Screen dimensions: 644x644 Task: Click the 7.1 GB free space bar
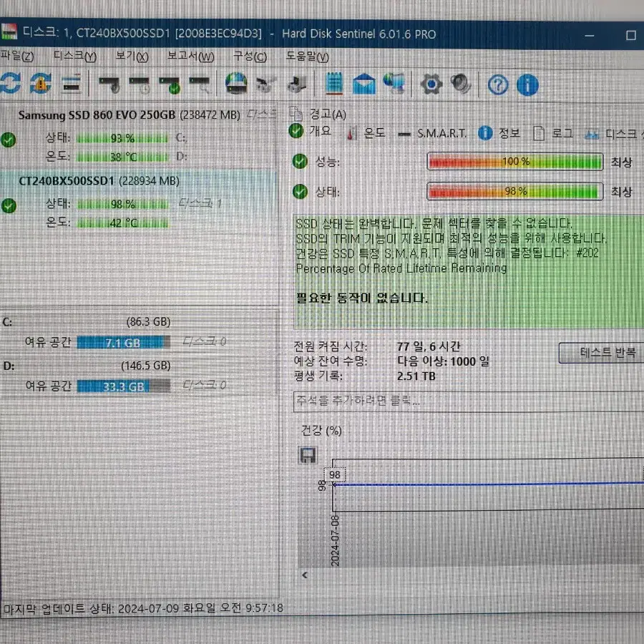tap(123, 343)
